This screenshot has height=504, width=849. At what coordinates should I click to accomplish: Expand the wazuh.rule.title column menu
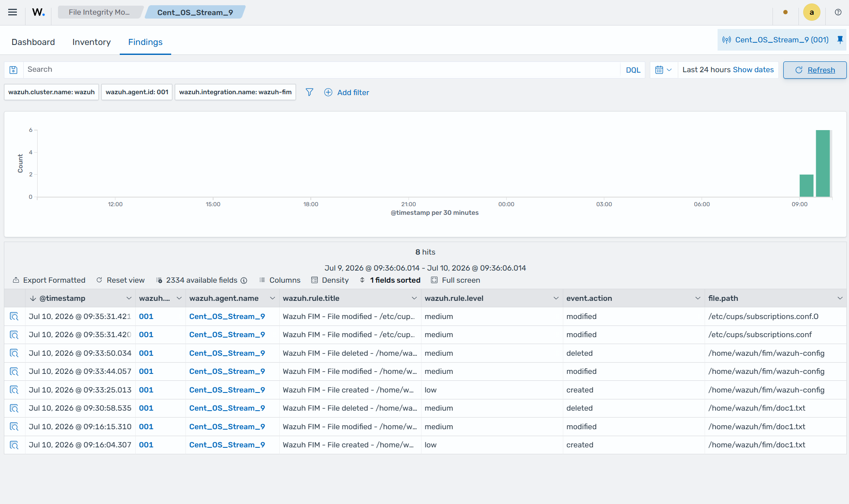[x=414, y=298]
